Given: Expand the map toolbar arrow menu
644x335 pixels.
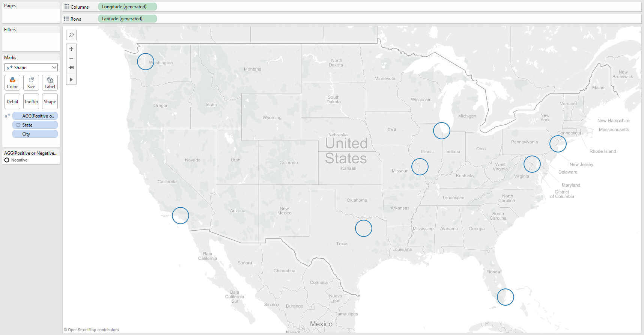Looking at the screenshot, I should coord(71,80).
